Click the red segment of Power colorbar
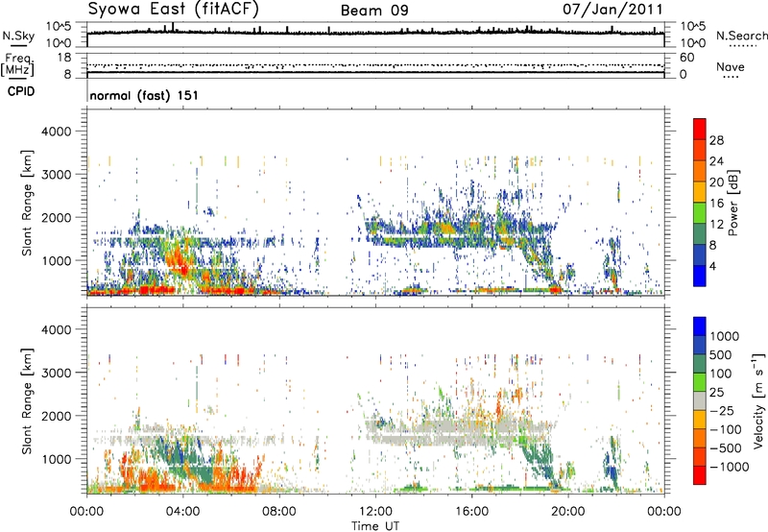Screen dimensions: 768x532 pos(700,129)
